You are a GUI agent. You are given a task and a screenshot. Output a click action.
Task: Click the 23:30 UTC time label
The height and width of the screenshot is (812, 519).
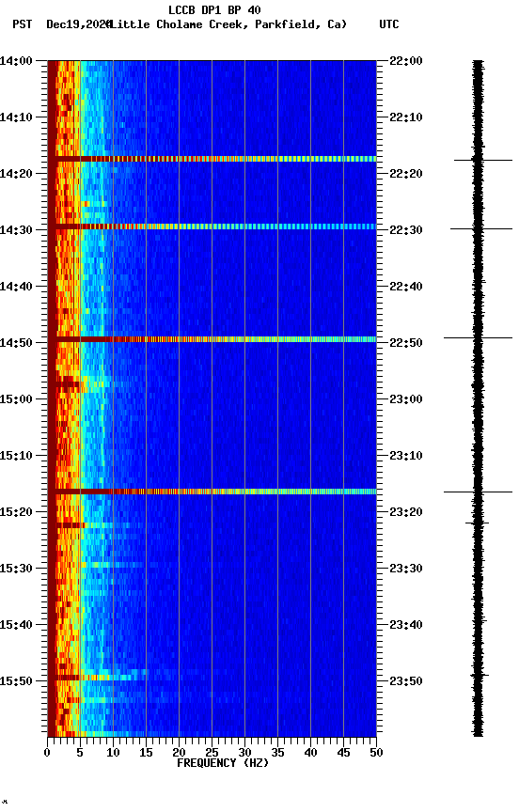click(x=406, y=569)
